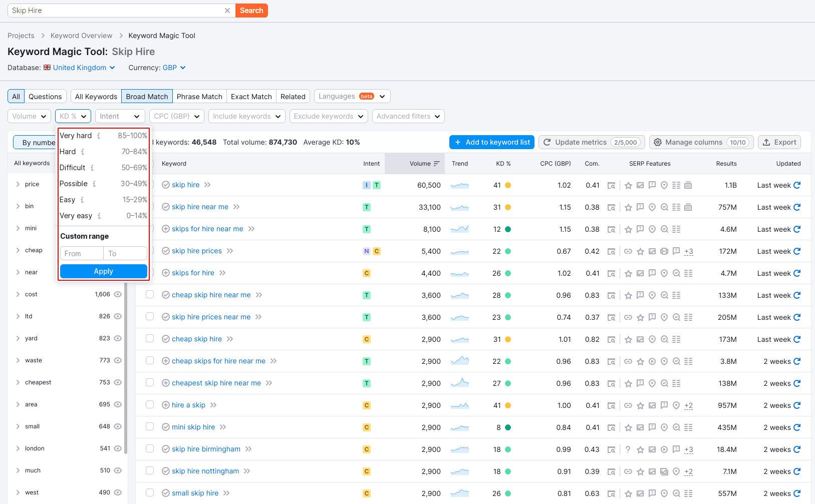View trend sparkline for skip hire birmingham
815x504 pixels.
[460, 449]
